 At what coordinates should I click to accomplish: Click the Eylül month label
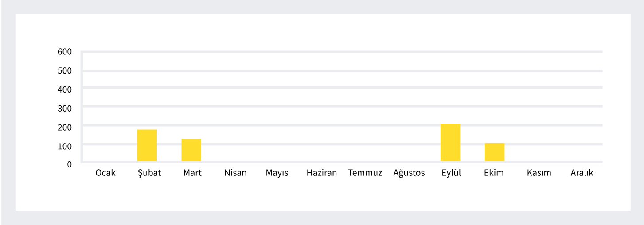pyautogui.click(x=451, y=173)
